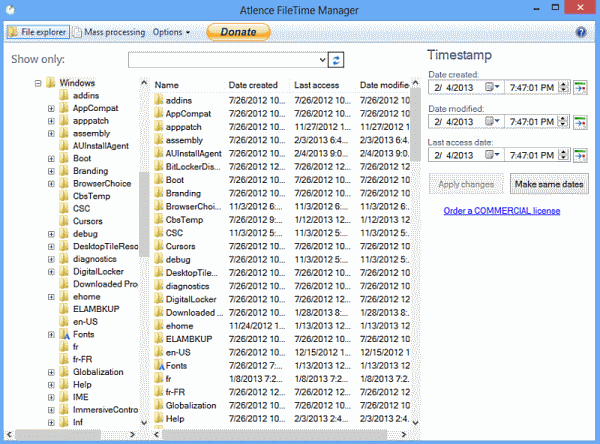Open the Date created calendar dropdown
The image size is (600, 444).
pyautogui.click(x=492, y=87)
